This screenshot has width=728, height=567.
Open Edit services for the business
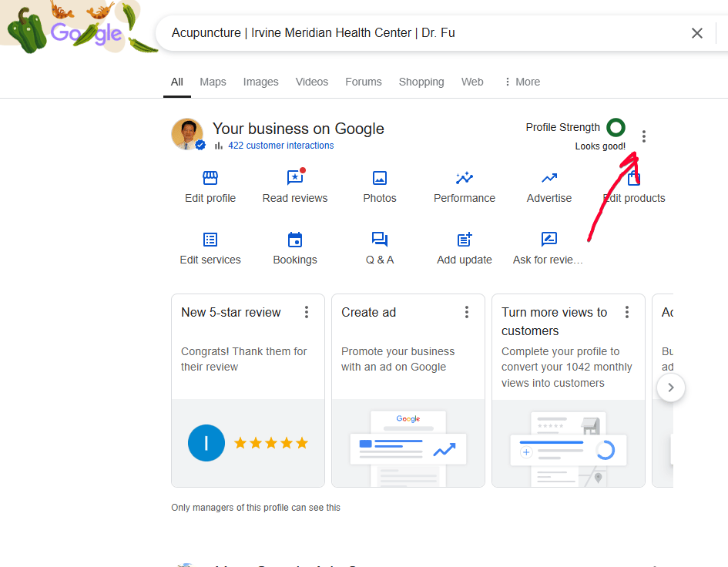pos(210,240)
